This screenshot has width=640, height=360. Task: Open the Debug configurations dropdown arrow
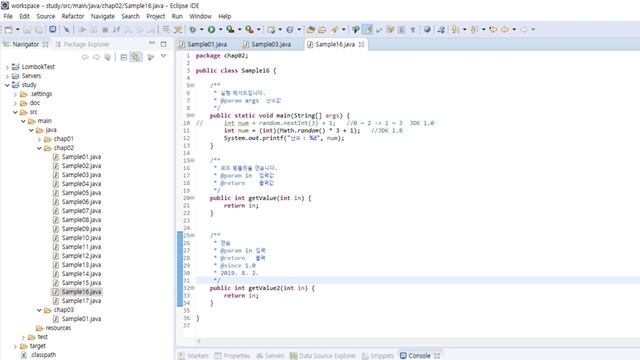201,29
